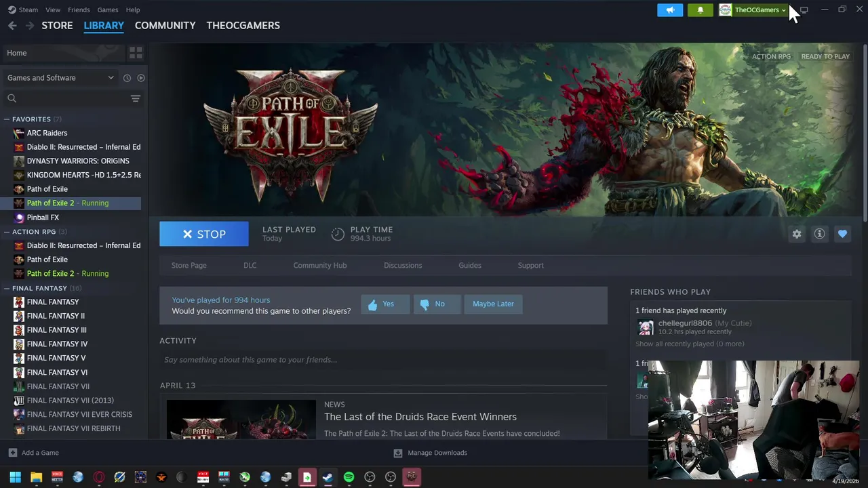Click the Path of Exile taskbar icon
This screenshot has height=488, width=868.
[x=411, y=477]
